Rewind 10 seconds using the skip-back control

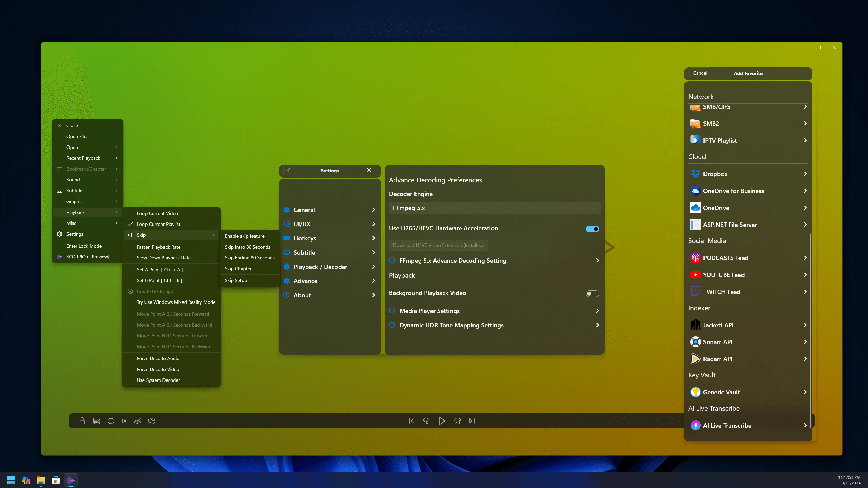tap(426, 421)
